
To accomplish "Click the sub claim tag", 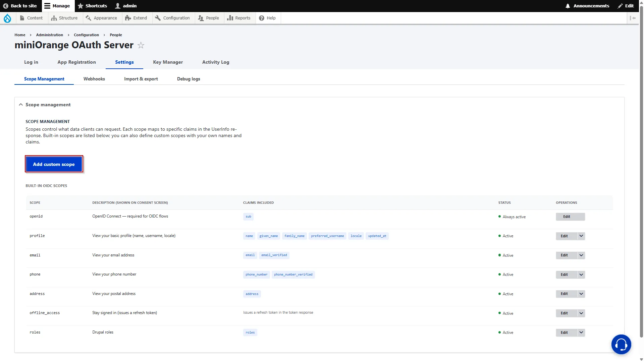I will point(248,217).
